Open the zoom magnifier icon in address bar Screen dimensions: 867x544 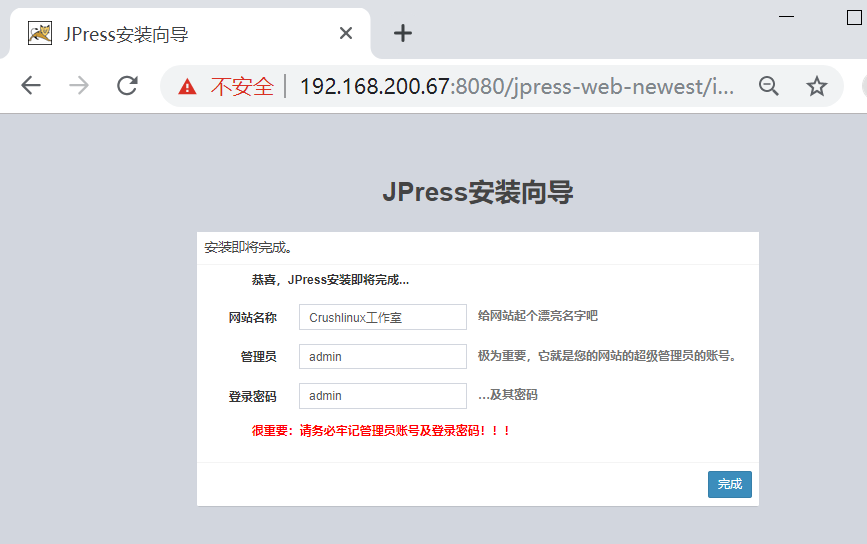coord(769,86)
